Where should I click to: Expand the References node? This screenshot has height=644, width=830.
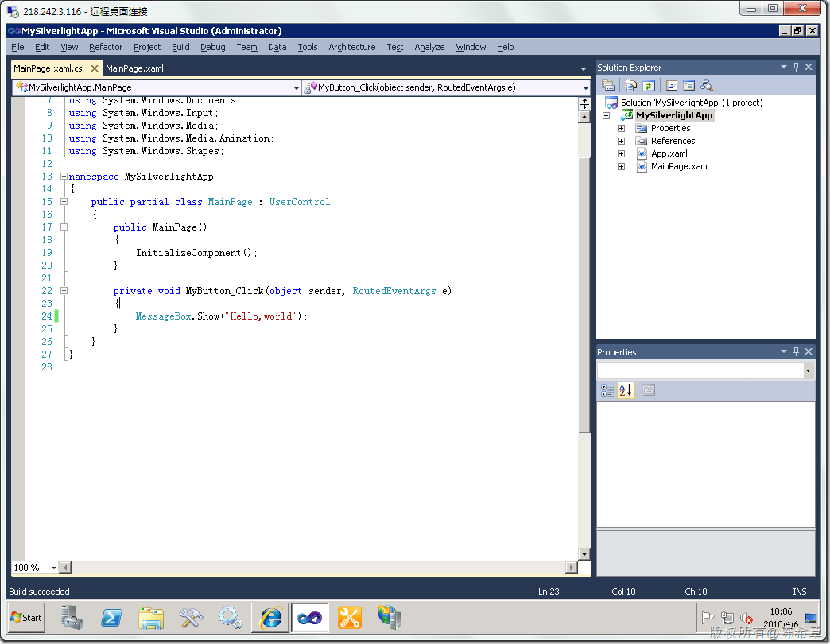[x=622, y=141]
